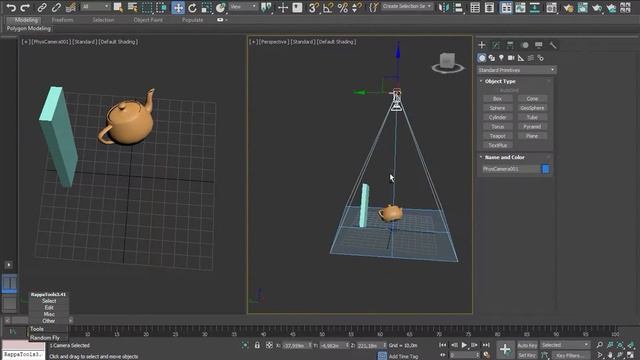
Task: Create a Cone primitive
Action: coord(532,99)
